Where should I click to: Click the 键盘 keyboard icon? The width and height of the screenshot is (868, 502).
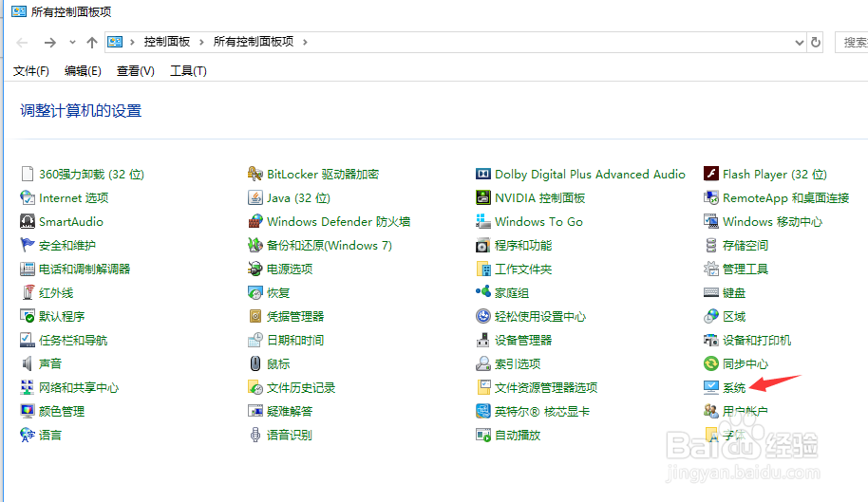[x=711, y=292]
